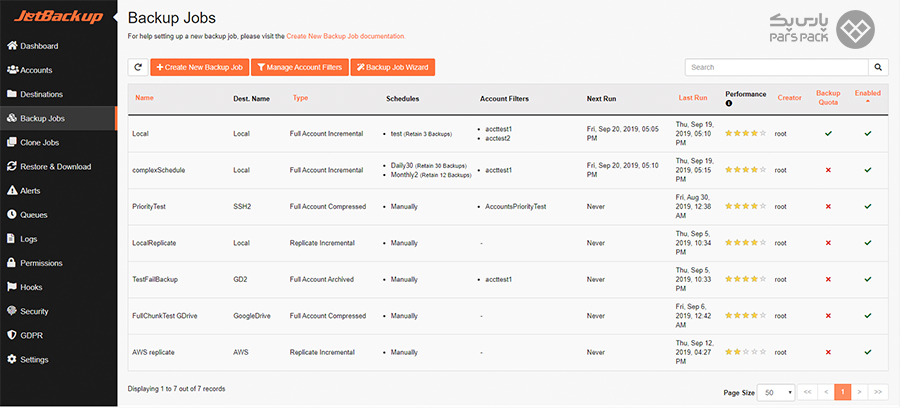Click the Dashboard home icon in sidebar
Screen dimensions: 900x408
click(12, 46)
